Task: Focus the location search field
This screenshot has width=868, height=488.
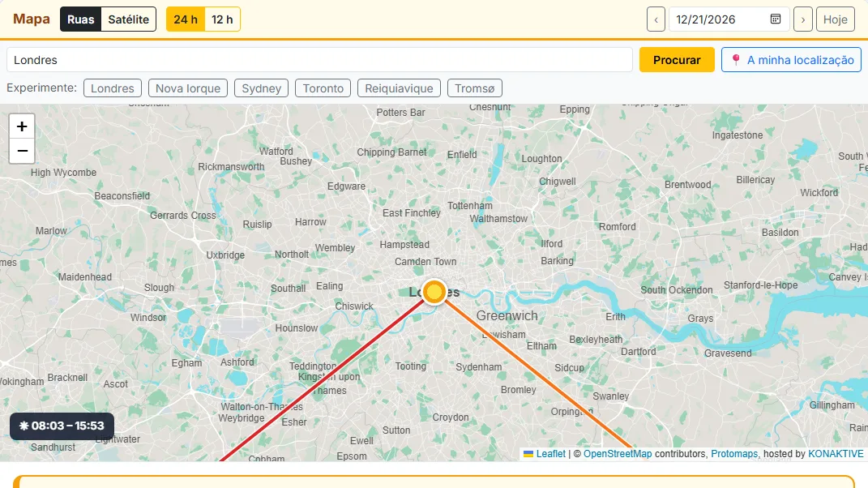Action: pos(319,60)
